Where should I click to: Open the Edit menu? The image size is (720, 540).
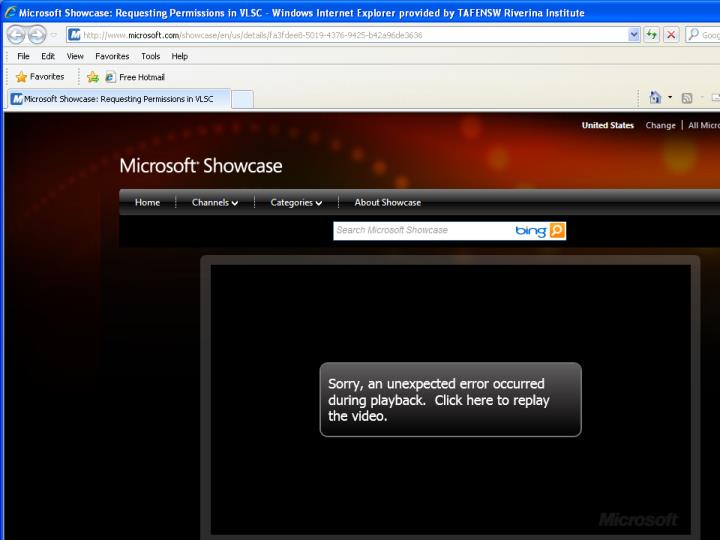pyautogui.click(x=48, y=56)
